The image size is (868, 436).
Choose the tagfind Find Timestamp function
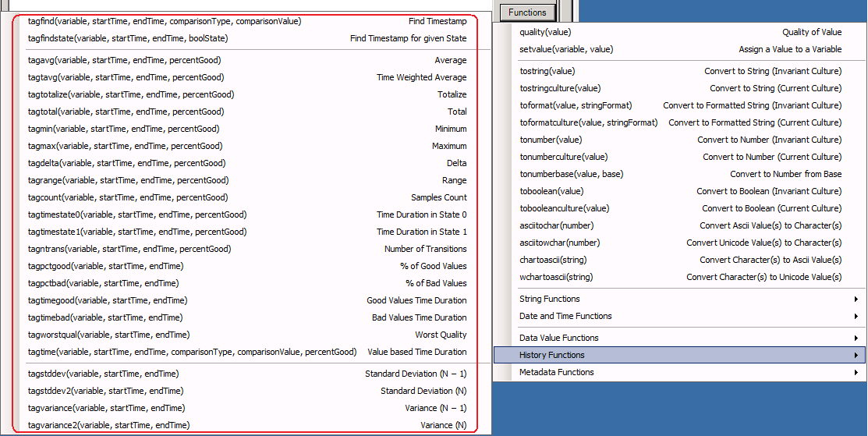[246, 21]
